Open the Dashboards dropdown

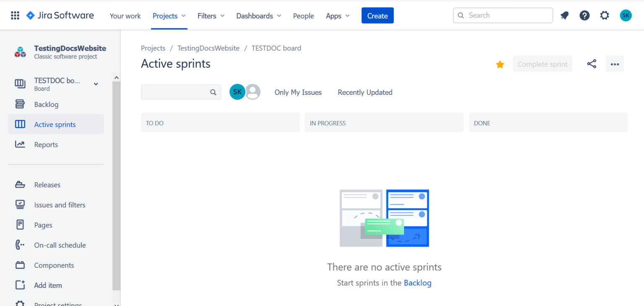point(258,16)
